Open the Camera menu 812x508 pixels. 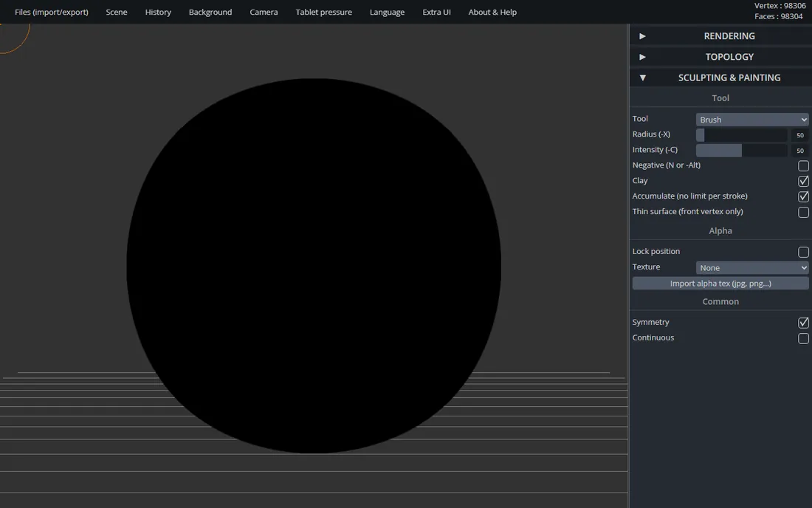(264, 12)
